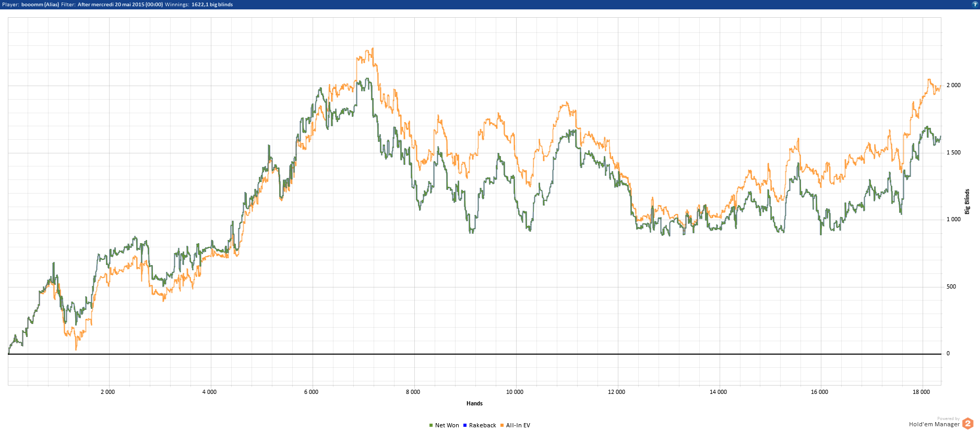Click the "500" big blinds axis label
Image resolution: width=980 pixels, height=432 pixels.
click(x=951, y=286)
